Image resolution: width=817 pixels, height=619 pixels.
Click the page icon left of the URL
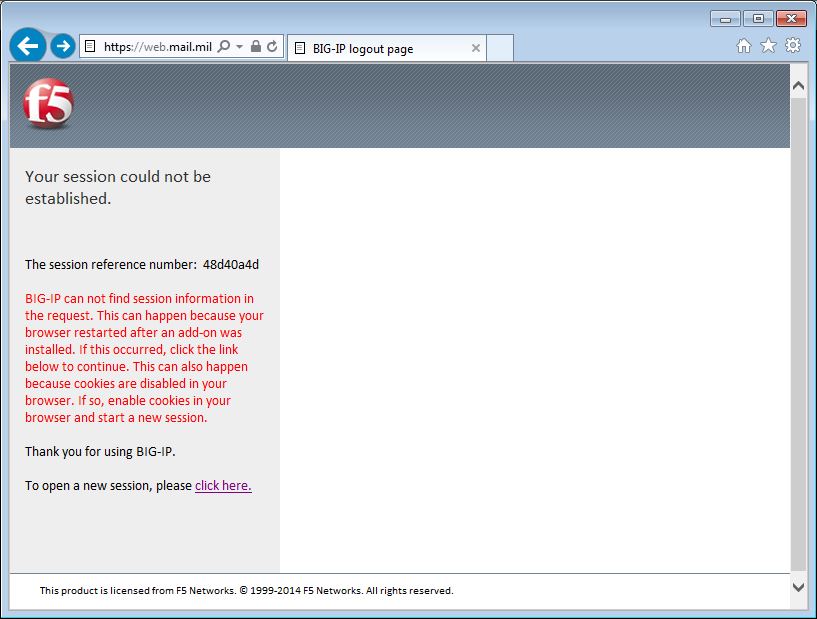point(90,46)
